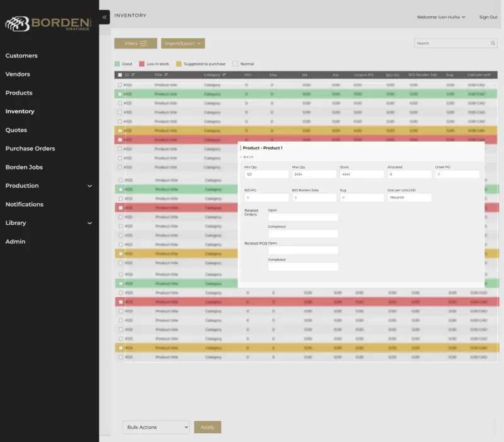
Task: Collapse the sidebar with the double-chevron icon
Action: (x=105, y=17)
